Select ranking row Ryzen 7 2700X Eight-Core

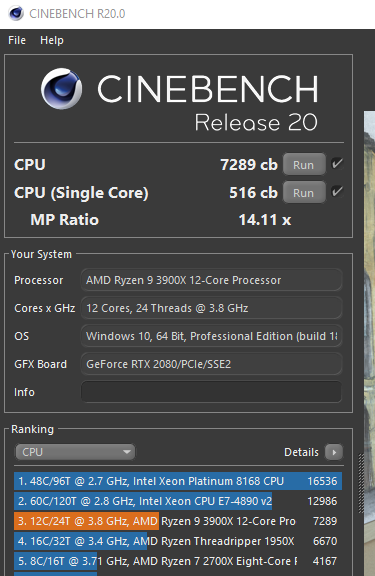tap(178, 561)
